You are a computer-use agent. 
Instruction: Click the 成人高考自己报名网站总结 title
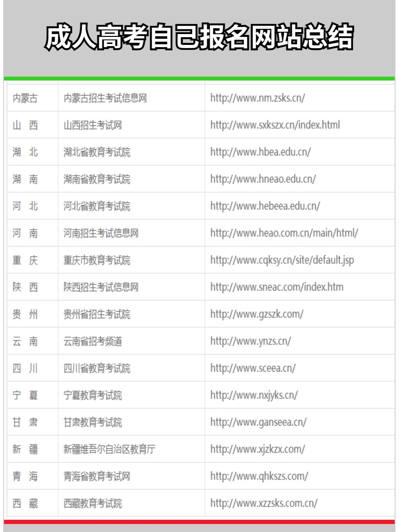(199, 37)
